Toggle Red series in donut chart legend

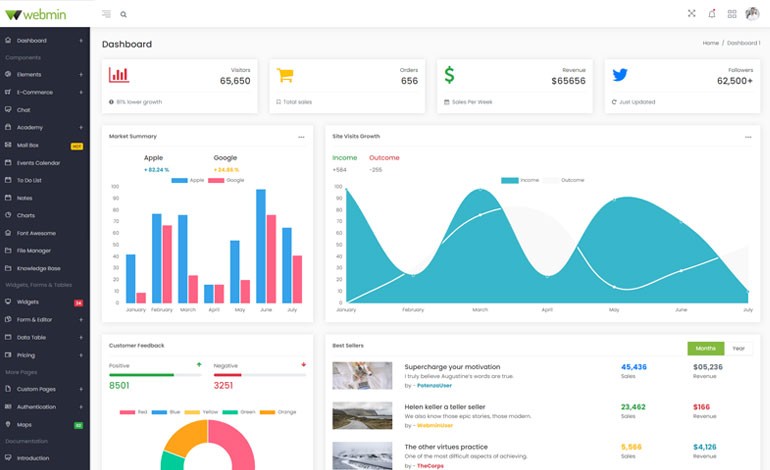[x=134, y=412]
